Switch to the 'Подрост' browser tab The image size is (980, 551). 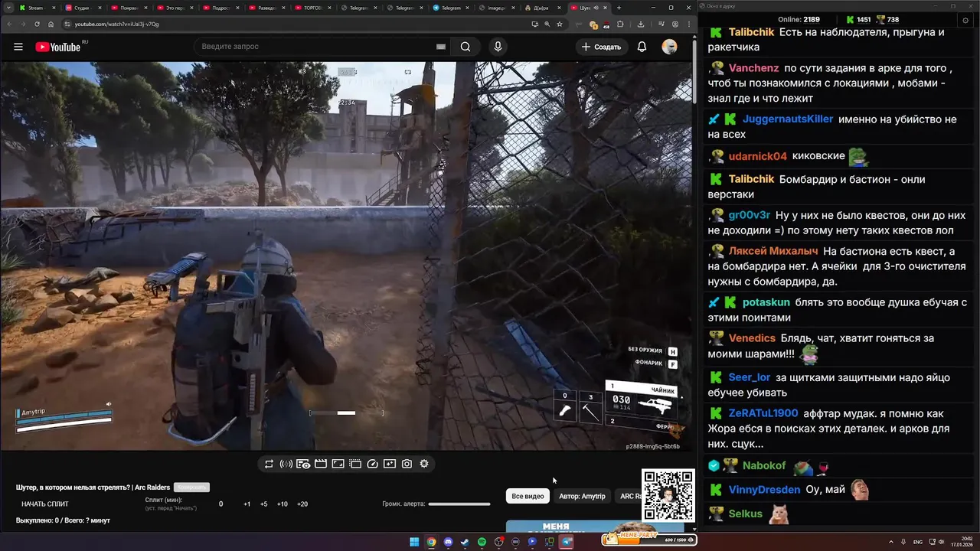tap(220, 8)
